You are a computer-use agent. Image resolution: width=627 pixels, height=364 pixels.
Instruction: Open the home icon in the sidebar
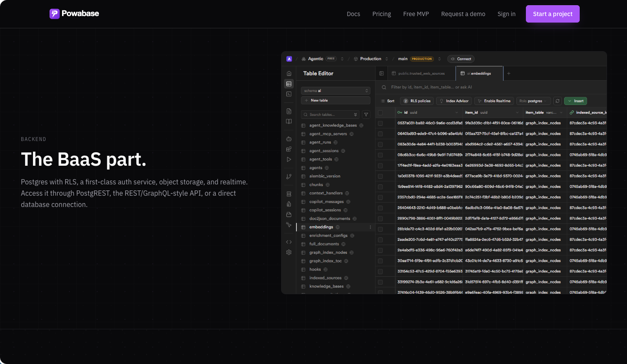pyautogui.click(x=289, y=73)
